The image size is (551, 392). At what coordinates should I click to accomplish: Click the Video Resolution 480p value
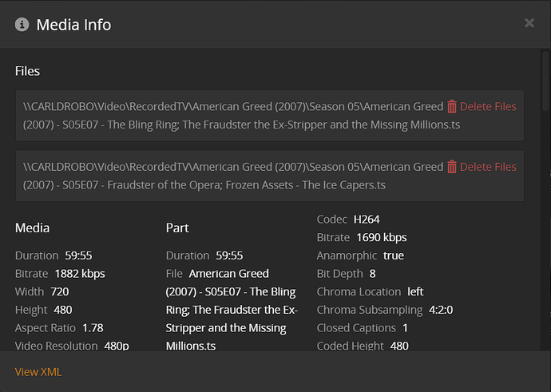point(116,346)
